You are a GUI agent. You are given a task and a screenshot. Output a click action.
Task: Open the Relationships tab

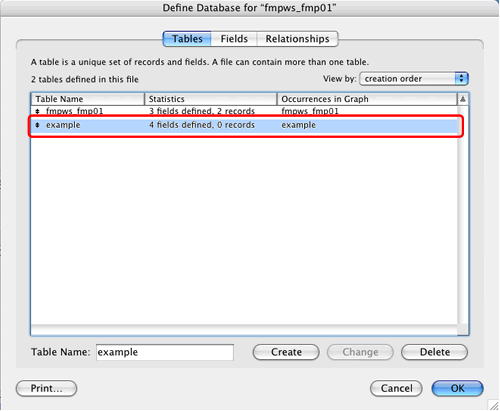coord(297,39)
